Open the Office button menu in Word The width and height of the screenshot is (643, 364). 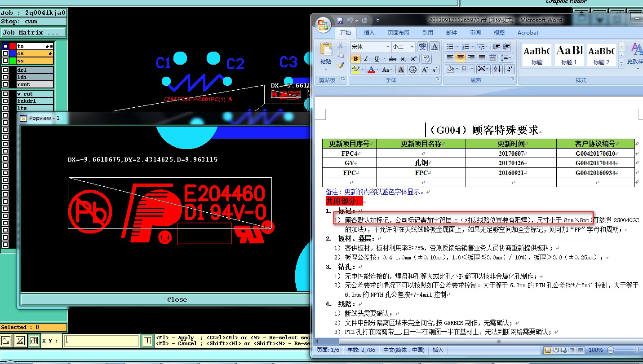(324, 25)
